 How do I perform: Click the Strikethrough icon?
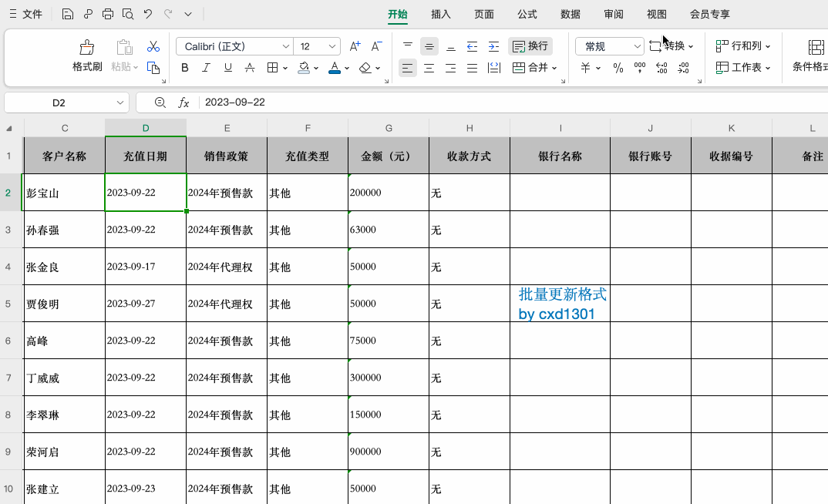point(250,68)
